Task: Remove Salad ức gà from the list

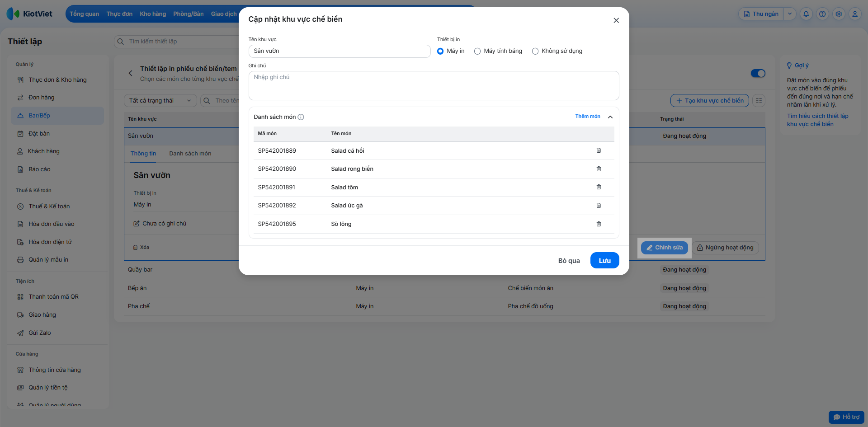Action: point(599,206)
